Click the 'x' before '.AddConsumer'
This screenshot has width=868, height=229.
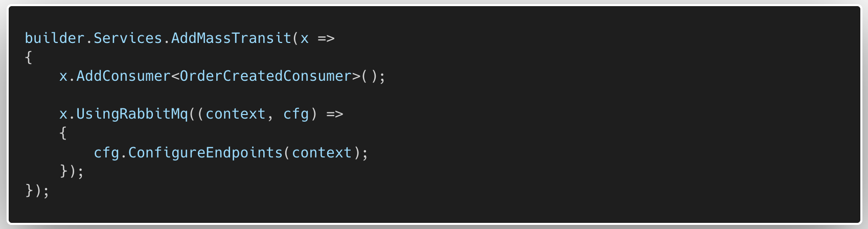63,76
